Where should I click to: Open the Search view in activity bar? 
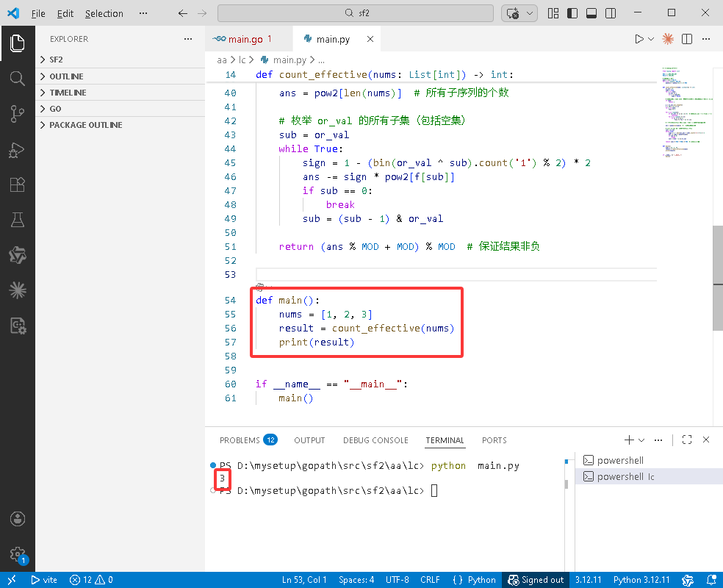pyautogui.click(x=17, y=79)
